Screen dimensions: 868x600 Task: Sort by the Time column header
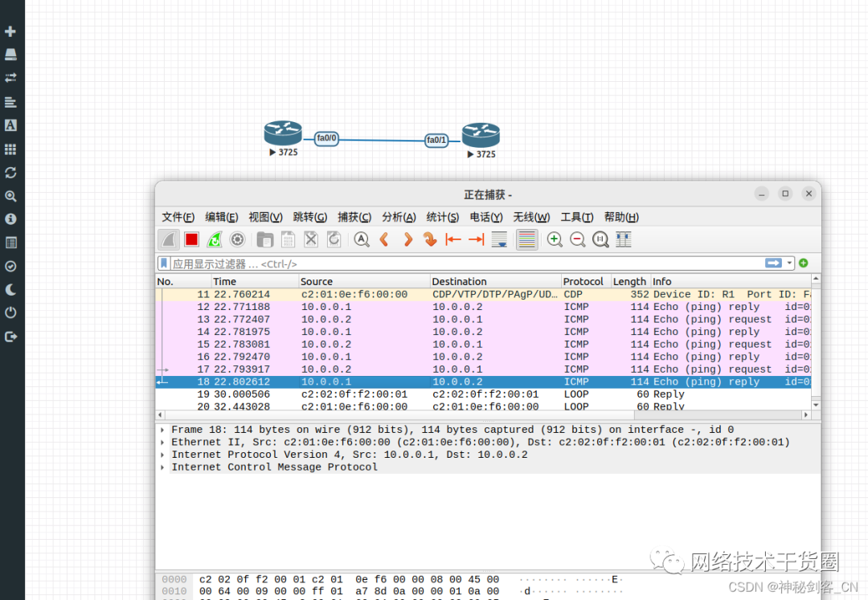[256, 281]
